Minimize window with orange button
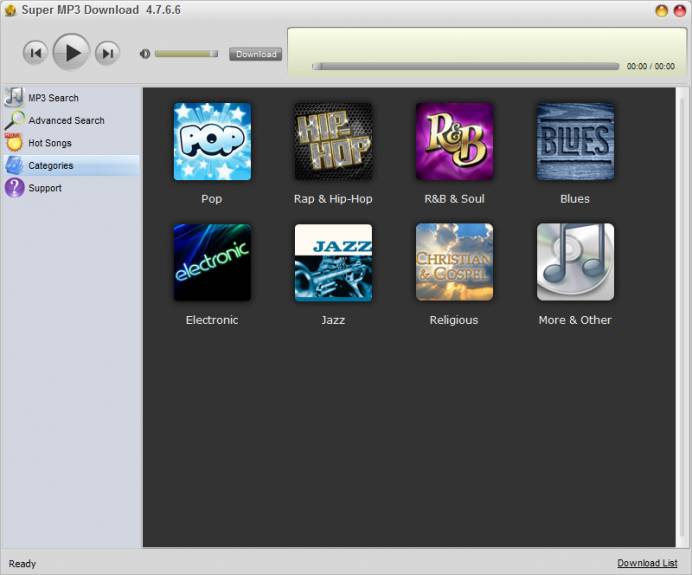The width and height of the screenshot is (692, 575). pos(662,11)
